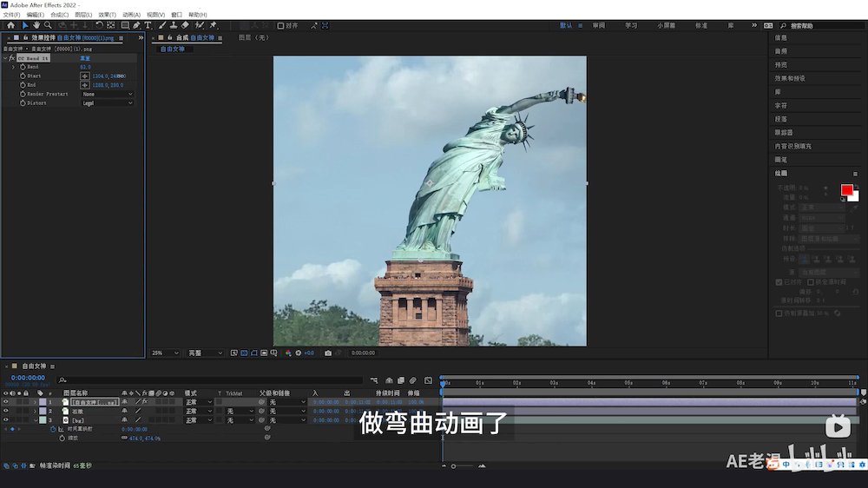Open Graph Editor icon
Viewport: 868px width, 488px height.
(x=429, y=380)
